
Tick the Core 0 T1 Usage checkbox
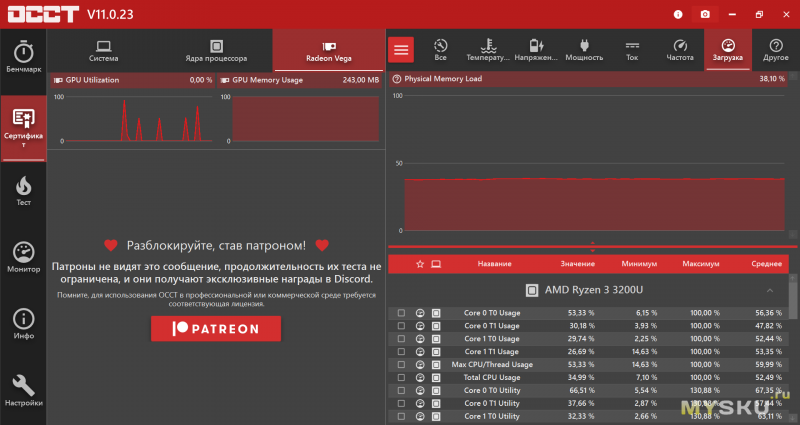click(x=402, y=326)
